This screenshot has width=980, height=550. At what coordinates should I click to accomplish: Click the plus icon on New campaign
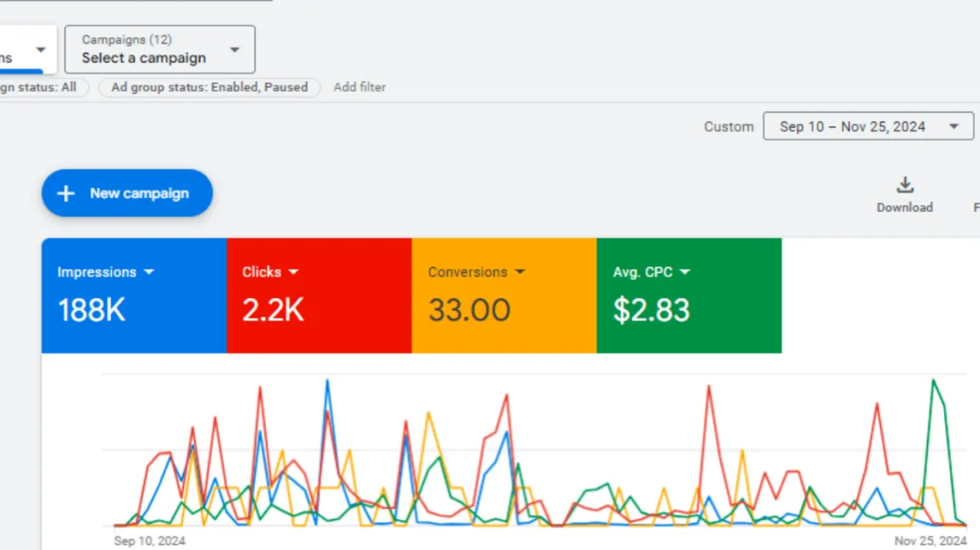(x=66, y=193)
